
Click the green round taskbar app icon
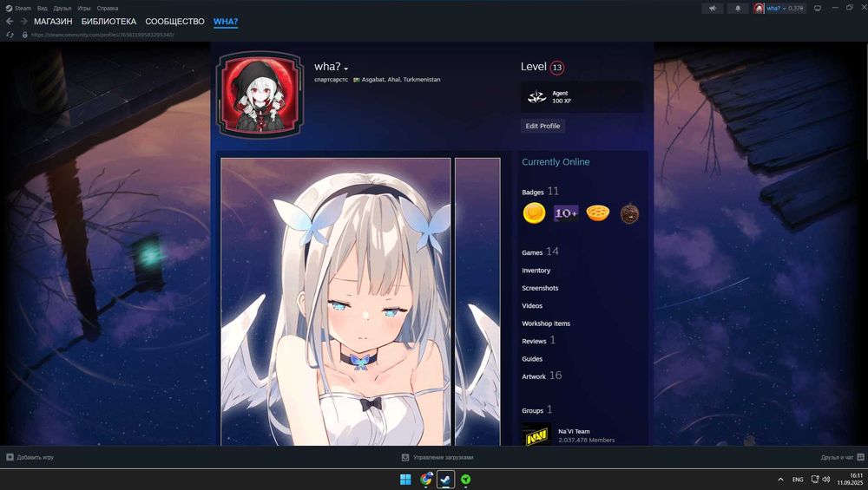[x=465, y=480]
